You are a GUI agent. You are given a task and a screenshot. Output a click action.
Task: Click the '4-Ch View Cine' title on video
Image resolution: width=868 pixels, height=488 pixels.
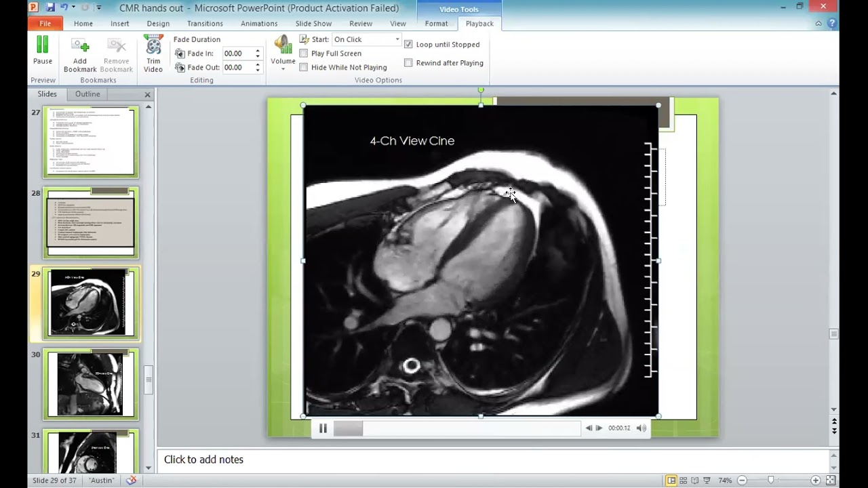(x=412, y=141)
